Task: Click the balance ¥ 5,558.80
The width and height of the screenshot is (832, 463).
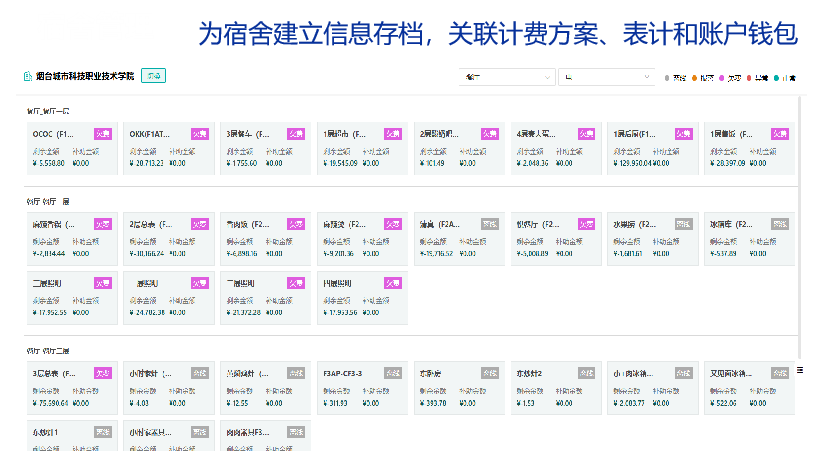Action: pos(48,163)
